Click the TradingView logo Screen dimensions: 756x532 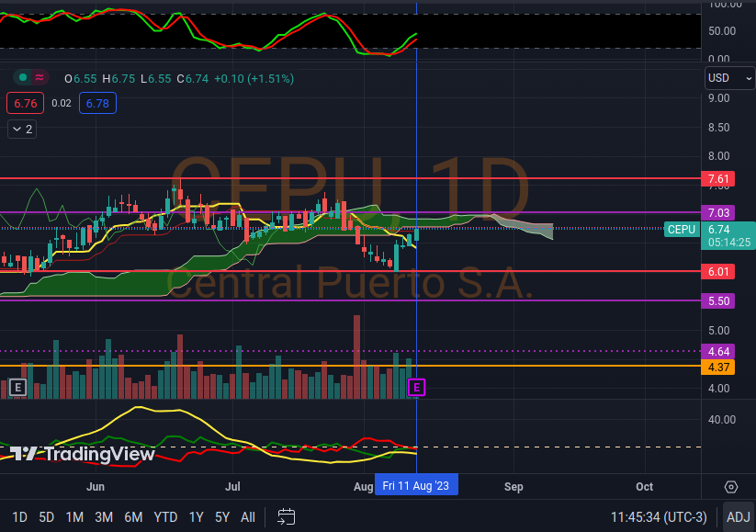coord(83,454)
